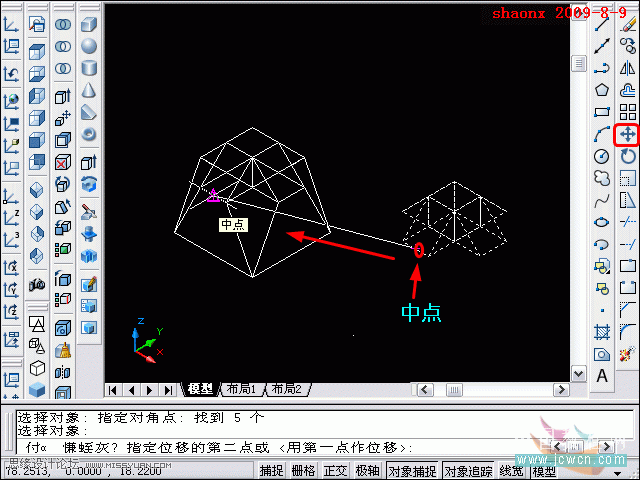640x480 pixels.
Task: Click horizontal scrollbar right arrow
Action: pyautogui.click(x=561, y=390)
